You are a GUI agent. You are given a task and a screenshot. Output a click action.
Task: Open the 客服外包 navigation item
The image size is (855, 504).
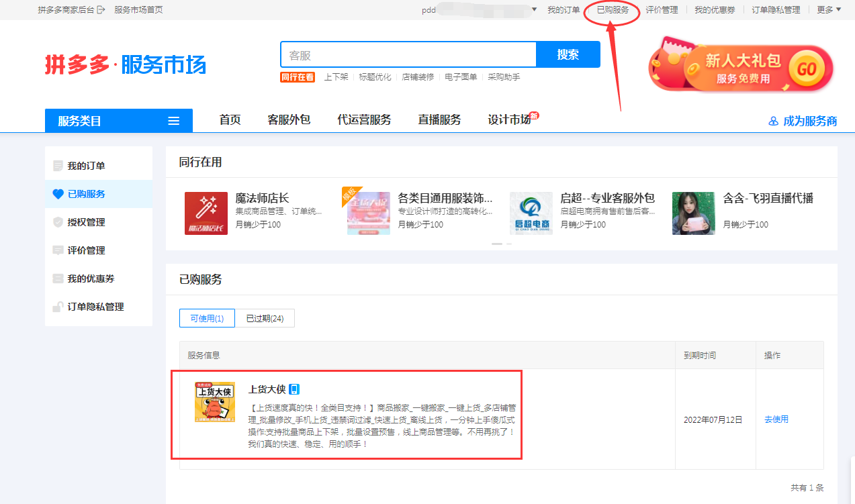289,120
